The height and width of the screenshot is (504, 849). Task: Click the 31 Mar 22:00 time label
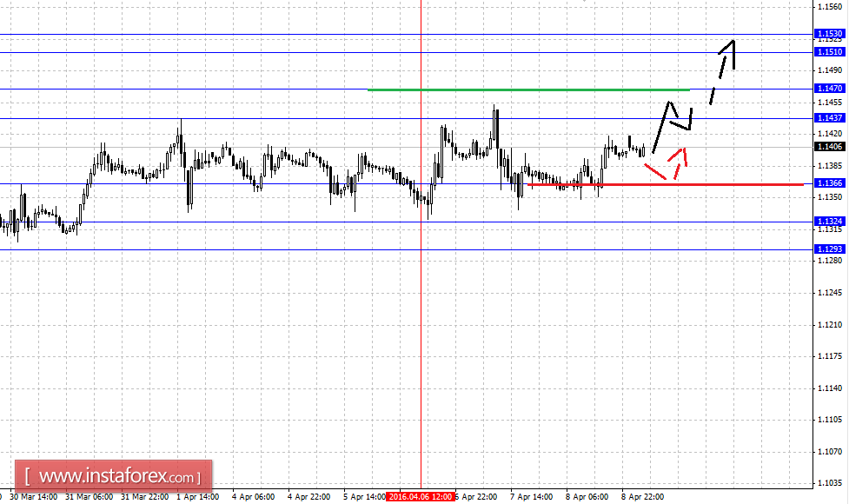[144, 496]
